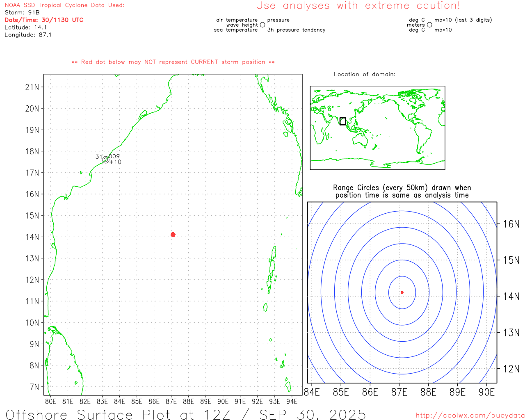Click the red storm position dot on main map
This screenshot has width=525, height=420.
tap(173, 235)
